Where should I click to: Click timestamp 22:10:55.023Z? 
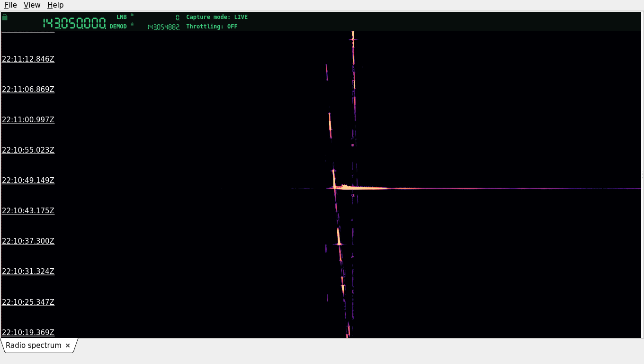click(28, 150)
